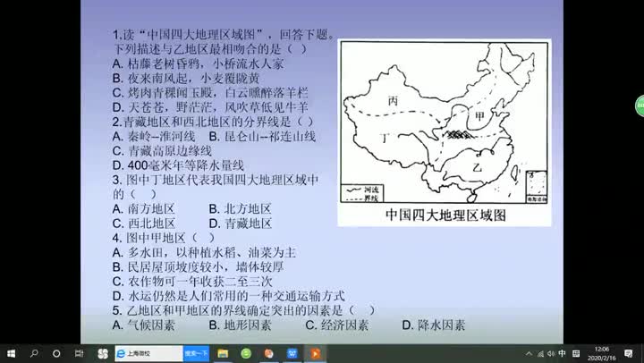Image resolution: width=644 pixels, height=363 pixels.
Task: Select option C 经济因素
Action: (337, 325)
